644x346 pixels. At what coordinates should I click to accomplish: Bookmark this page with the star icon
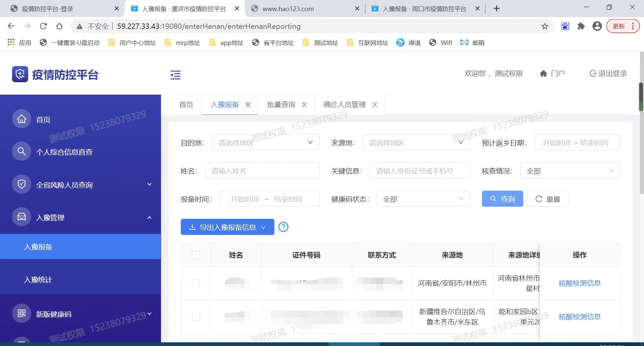point(545,26)
